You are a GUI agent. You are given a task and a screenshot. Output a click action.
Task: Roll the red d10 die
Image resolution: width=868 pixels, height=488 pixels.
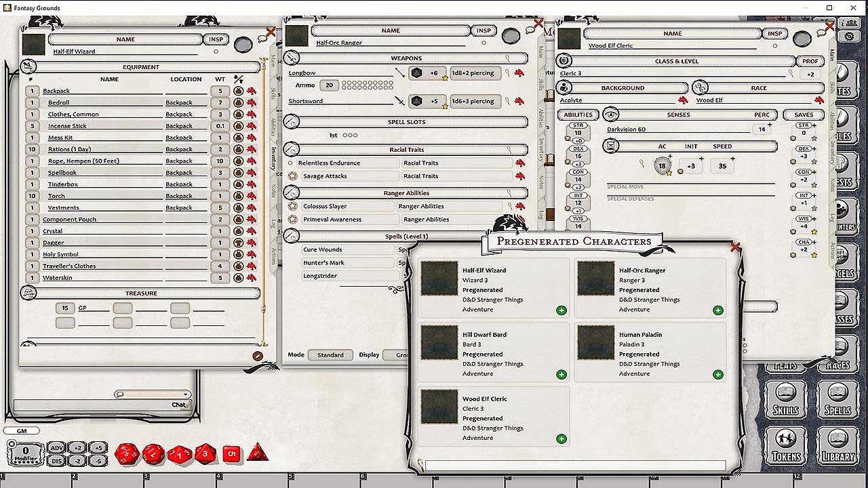[x=180, y=454]
